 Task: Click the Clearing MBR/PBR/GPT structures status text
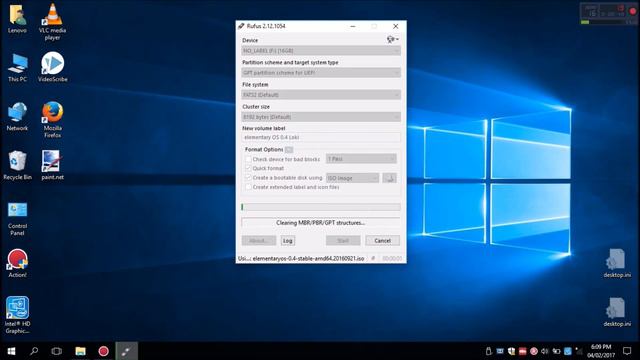[x=320, y=223]
